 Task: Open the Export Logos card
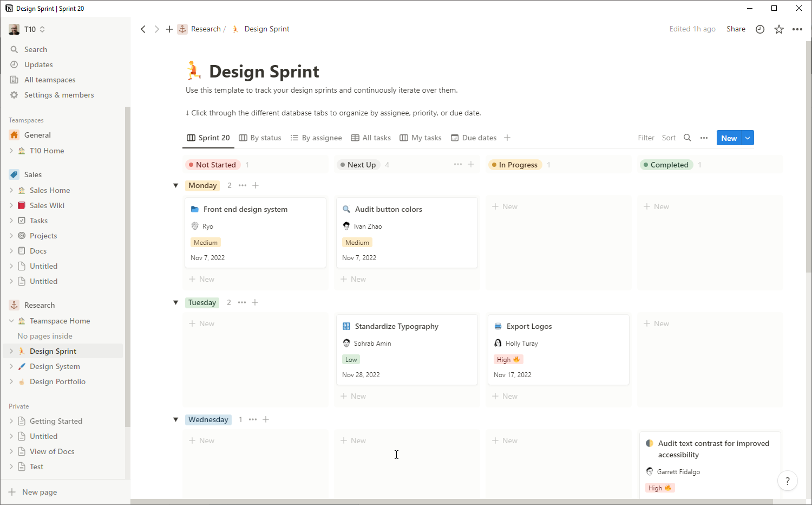pyautogui.click(x=529, y=326)
